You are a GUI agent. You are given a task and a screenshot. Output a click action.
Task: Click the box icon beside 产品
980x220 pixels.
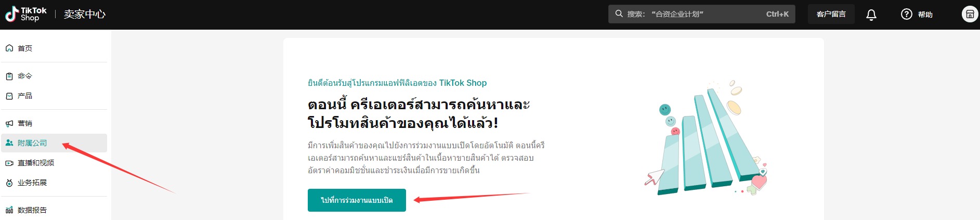point(9,96)
